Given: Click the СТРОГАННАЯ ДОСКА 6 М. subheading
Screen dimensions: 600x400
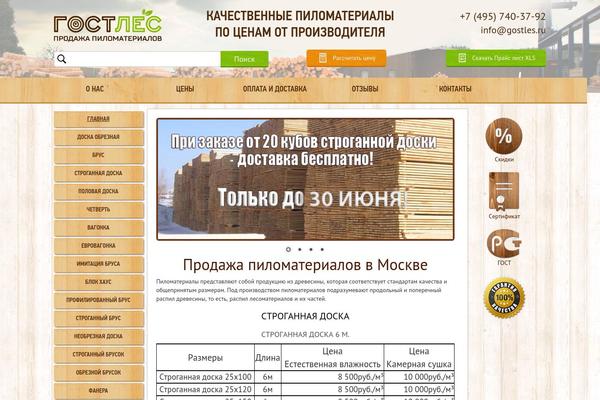Looking at the screenshot, I should pos(305,335).
